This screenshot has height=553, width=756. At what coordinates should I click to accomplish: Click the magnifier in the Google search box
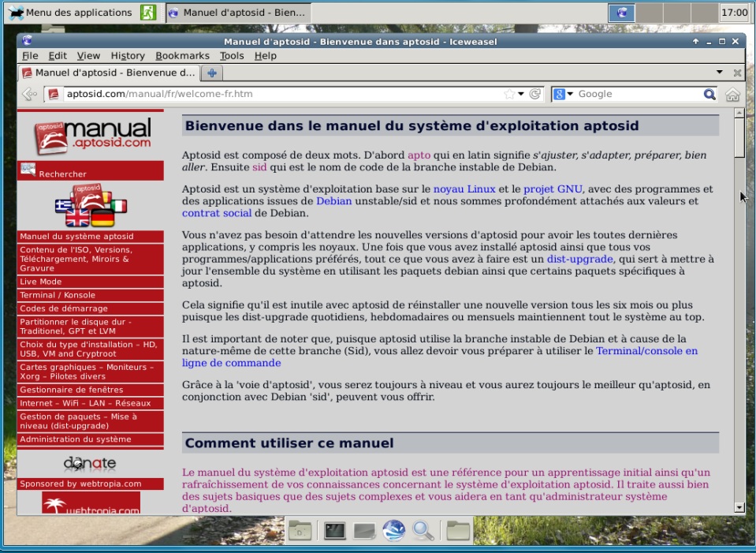(709, 94)
